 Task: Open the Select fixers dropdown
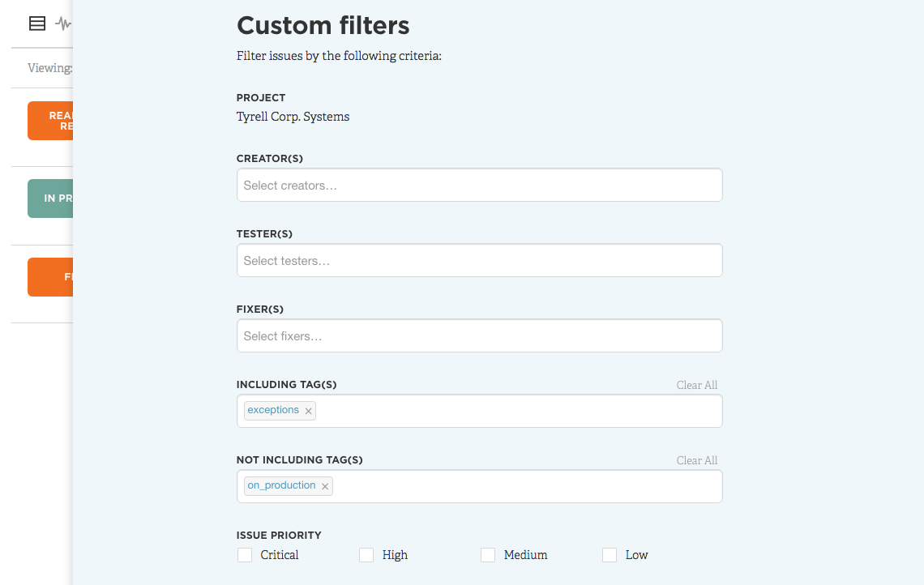(x=478, y=335)
